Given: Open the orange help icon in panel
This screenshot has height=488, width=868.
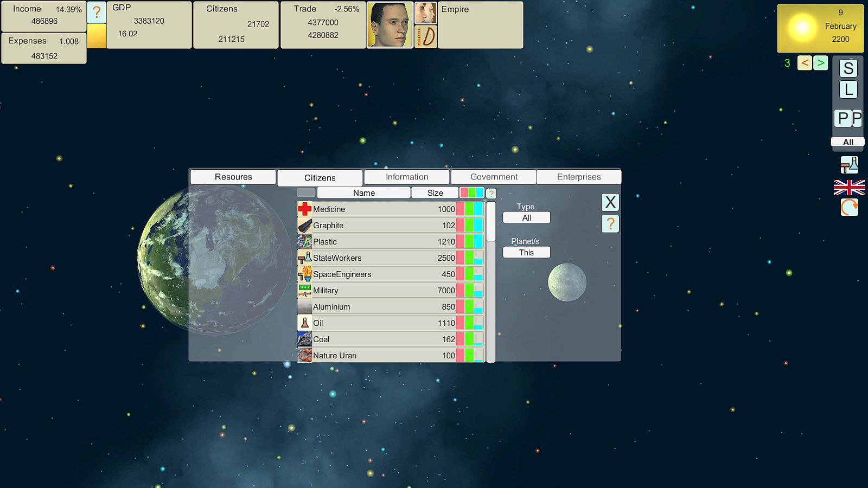Looking at the screenshot, I should 610,223.
